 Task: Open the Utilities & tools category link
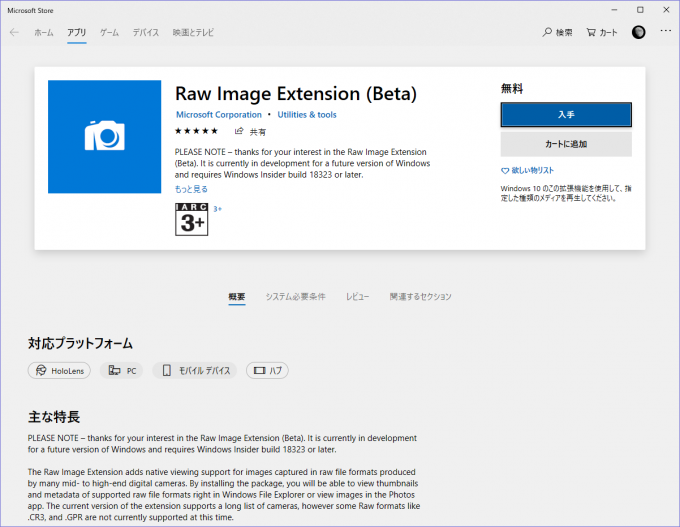307,115
